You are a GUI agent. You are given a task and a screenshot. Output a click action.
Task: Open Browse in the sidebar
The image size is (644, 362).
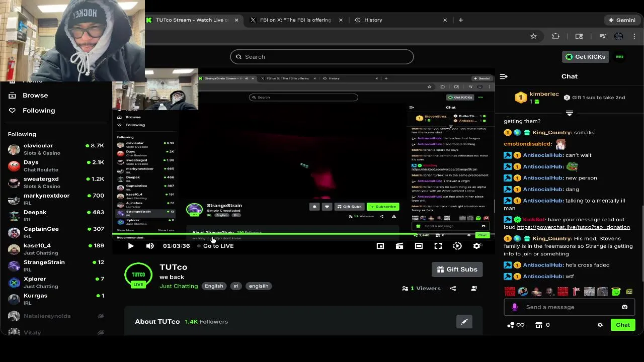point(35,96)
